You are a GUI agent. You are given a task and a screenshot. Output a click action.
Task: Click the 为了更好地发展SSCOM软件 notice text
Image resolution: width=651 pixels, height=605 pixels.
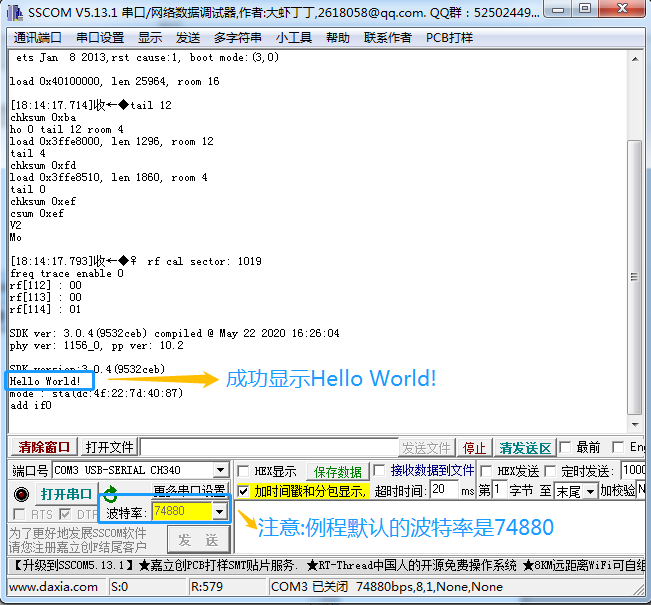point(78,533)
